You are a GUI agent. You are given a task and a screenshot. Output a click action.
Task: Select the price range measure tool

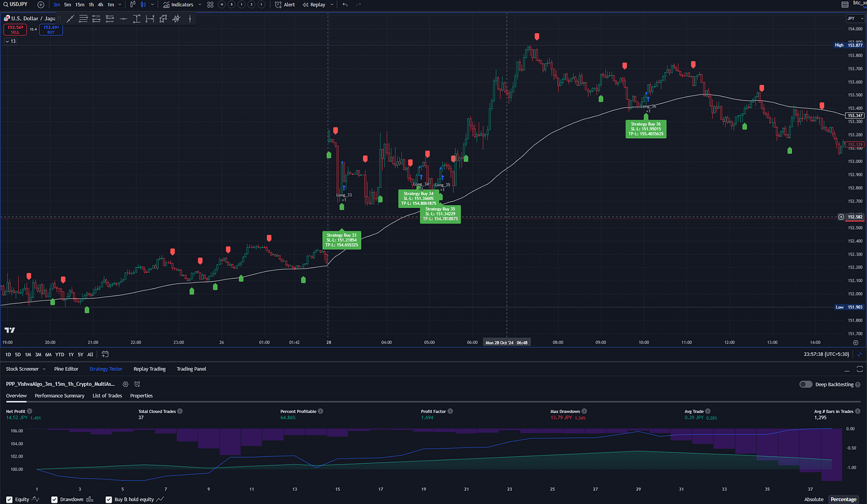point(150,19)
